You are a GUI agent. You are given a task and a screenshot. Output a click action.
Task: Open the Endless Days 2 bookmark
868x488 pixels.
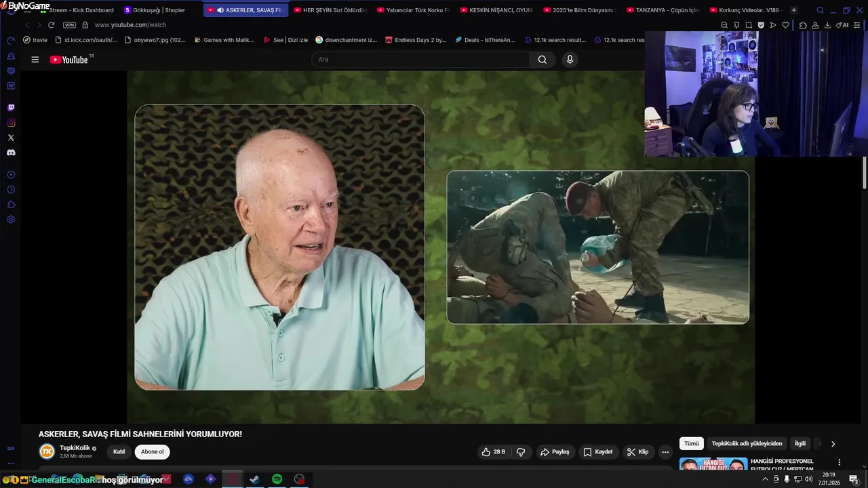click(416, 40)
